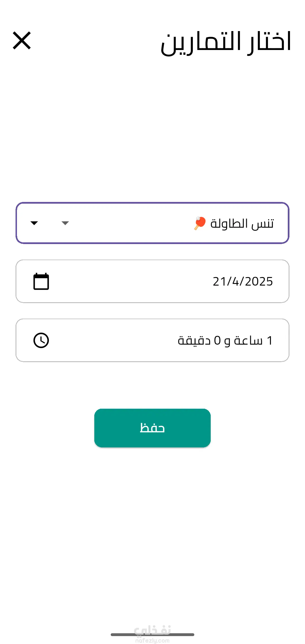This screenshot has width=305, height=644.
Task: Click the ping pong paddle emoji
Action: point(200,223)
